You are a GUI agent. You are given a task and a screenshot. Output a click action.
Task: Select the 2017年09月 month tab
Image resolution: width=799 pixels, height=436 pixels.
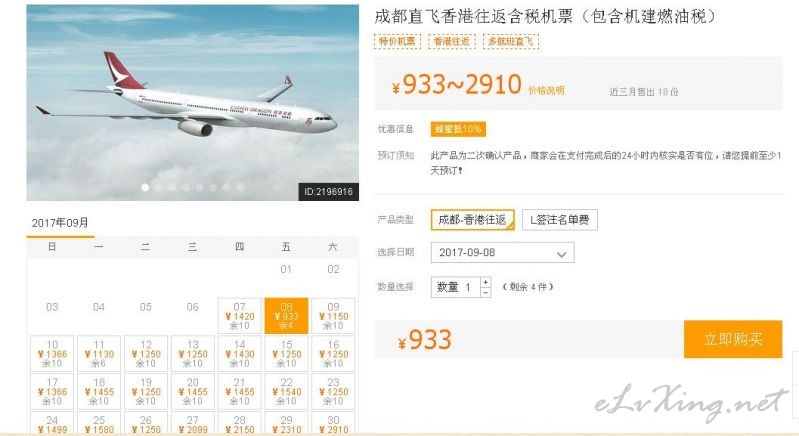point(60,223)
